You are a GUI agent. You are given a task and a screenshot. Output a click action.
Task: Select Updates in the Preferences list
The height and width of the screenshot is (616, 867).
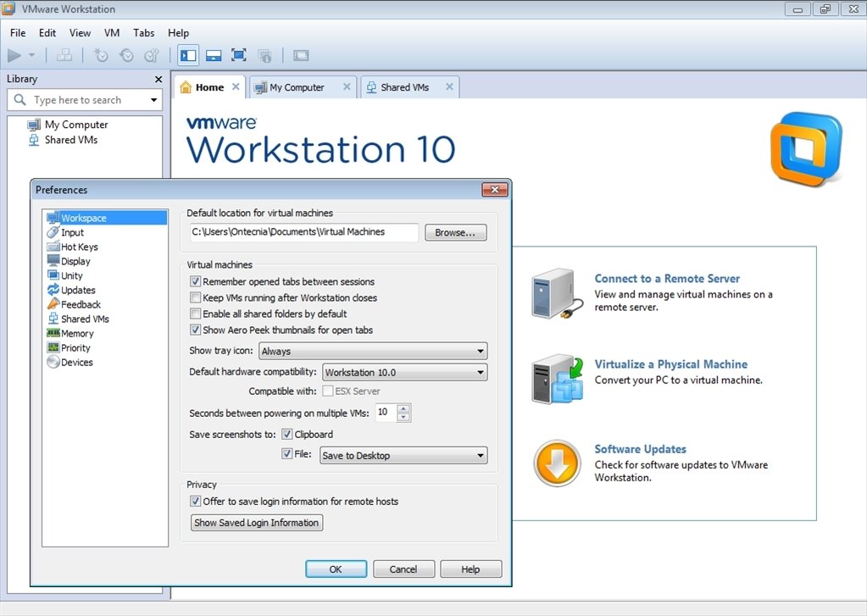[x=71, y=290]
